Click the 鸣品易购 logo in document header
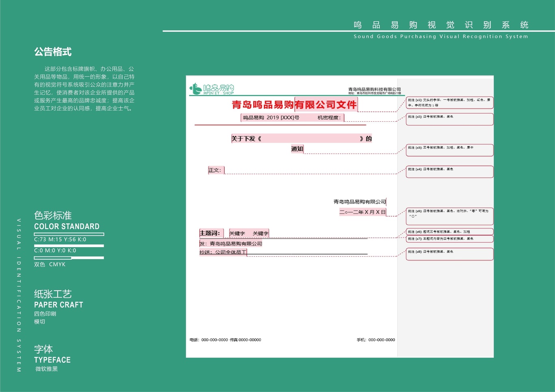Screen dimensions: 555x392 [x=212, y=89]
